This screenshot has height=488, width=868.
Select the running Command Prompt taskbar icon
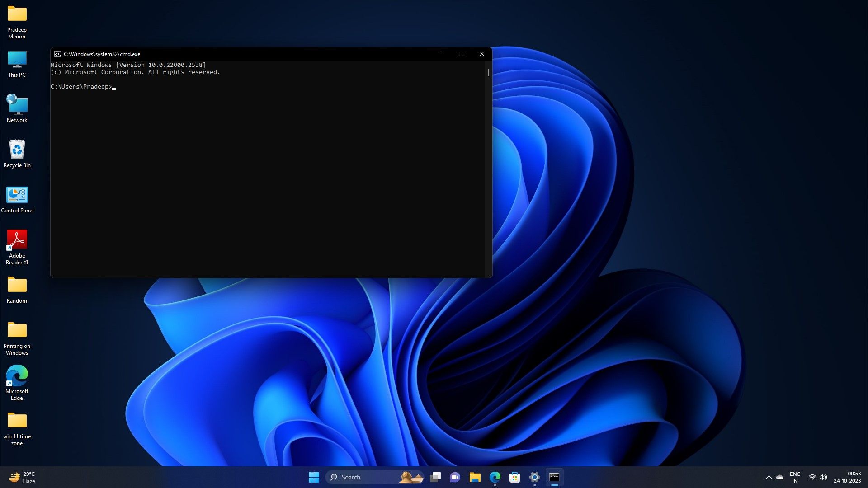[555, 477]
